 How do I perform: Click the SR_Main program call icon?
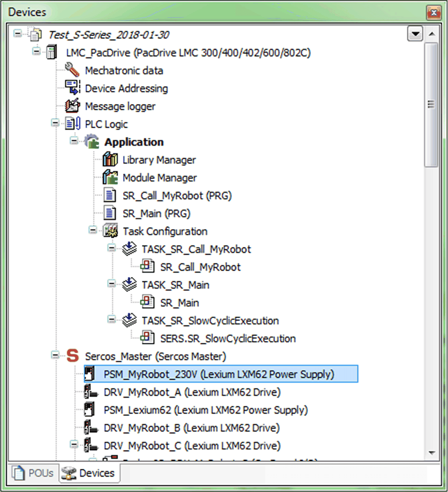148,302
